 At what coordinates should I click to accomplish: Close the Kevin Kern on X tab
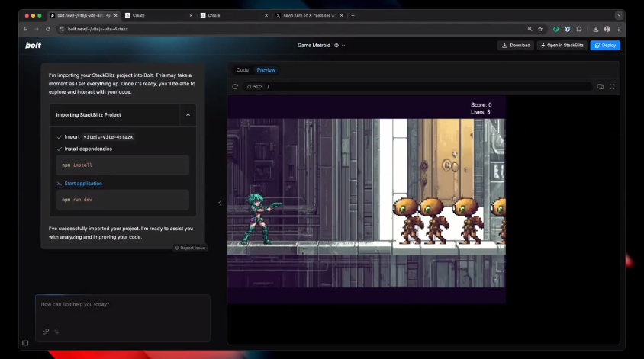341,15
